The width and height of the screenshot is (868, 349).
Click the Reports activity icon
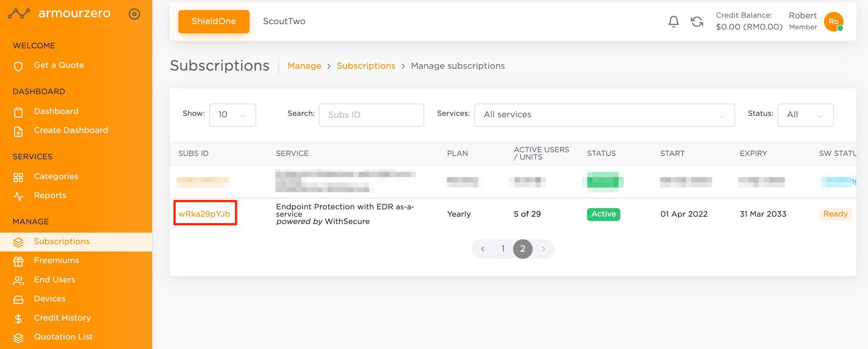(18, 196)
